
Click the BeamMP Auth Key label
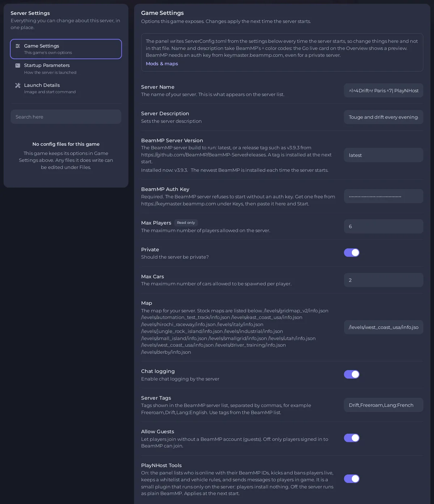165,189
